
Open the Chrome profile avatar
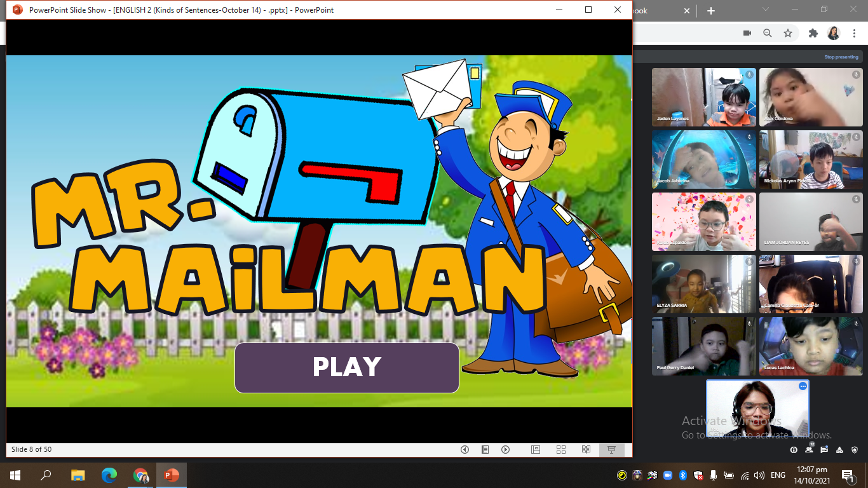[834, 33]
